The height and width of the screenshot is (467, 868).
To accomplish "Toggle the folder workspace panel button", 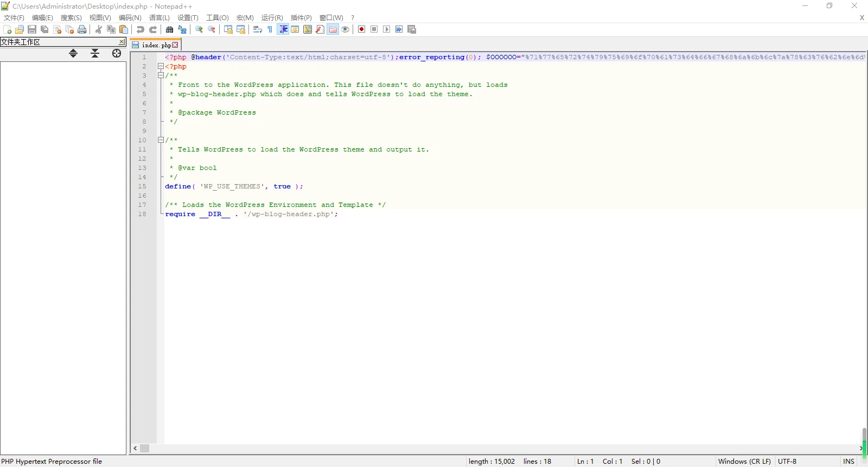I will pos(333,29).
